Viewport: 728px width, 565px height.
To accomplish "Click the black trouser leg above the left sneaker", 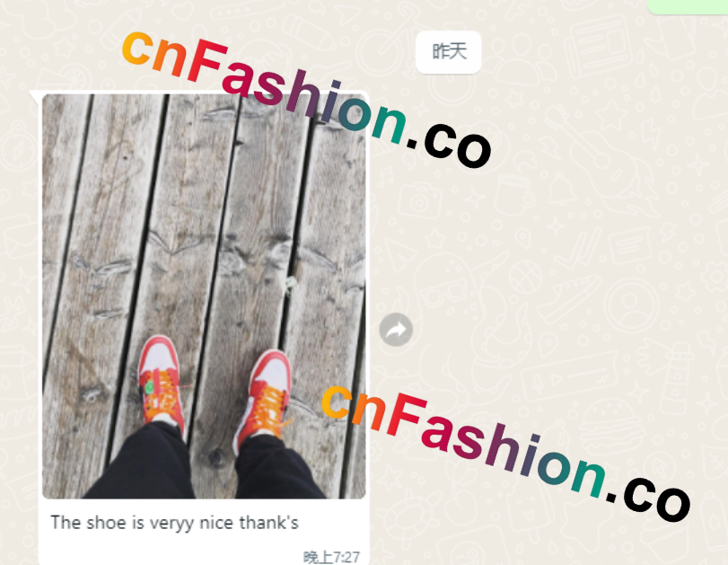I will pyautogui.click(x=144, y=464).
